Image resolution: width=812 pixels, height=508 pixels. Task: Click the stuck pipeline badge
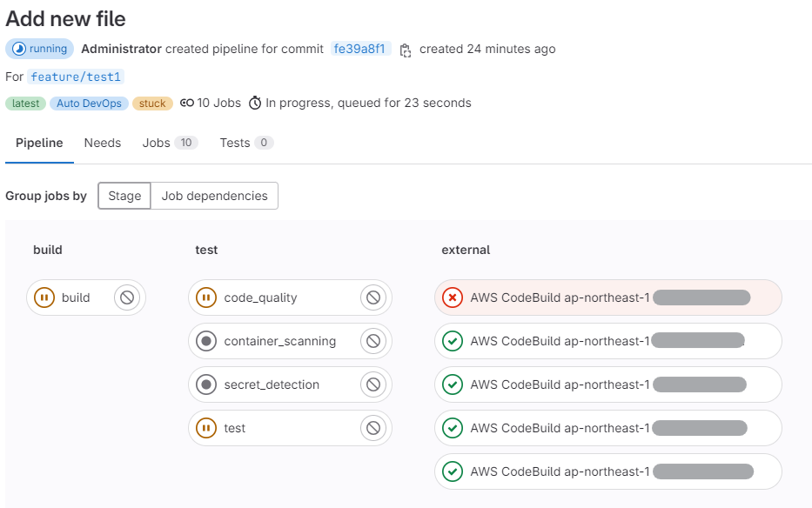(152, 104)
